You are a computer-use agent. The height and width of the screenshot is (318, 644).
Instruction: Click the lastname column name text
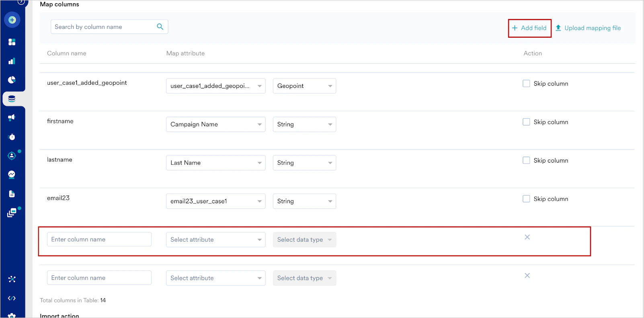point(59,160)
